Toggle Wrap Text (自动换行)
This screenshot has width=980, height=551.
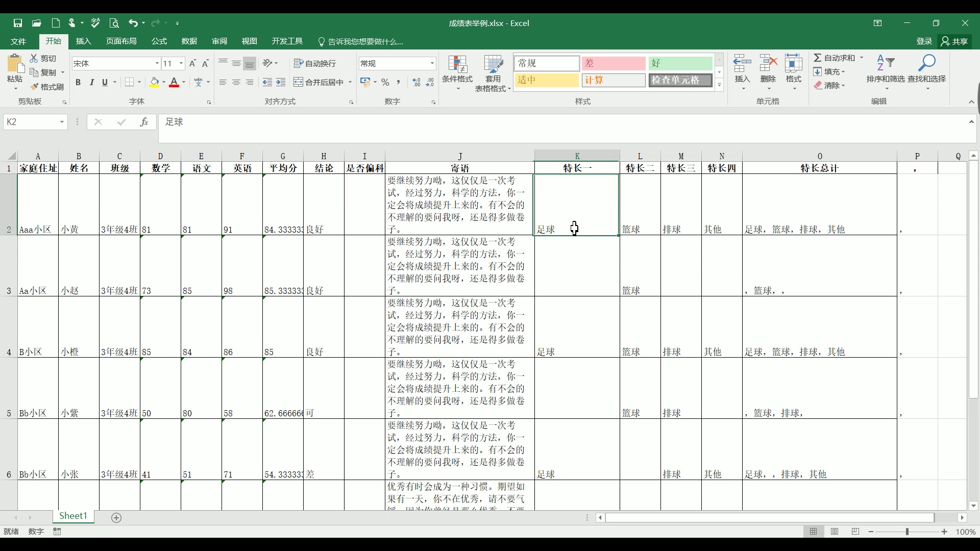315,63
